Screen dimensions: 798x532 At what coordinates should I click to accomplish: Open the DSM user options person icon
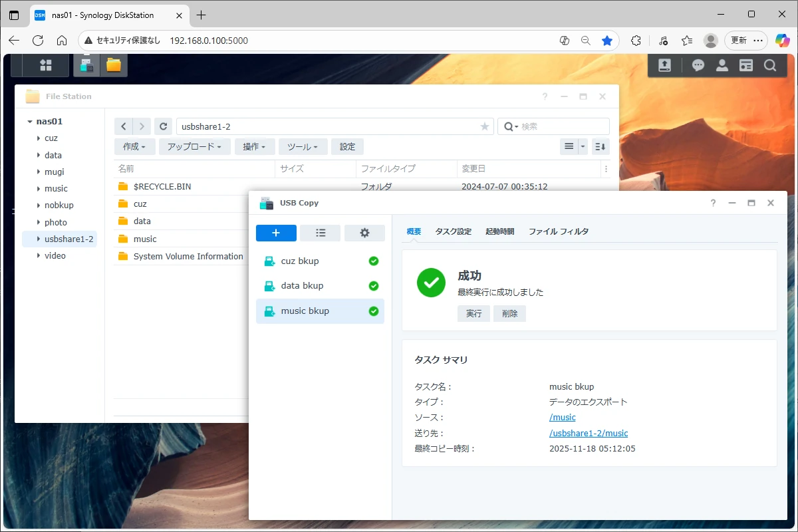pos(722,65)
